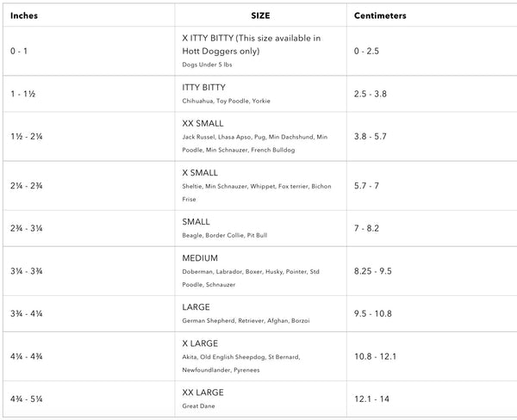
Task: Click the '8.25 - 9.5' centimeters value
Action: tap(372, 270)
